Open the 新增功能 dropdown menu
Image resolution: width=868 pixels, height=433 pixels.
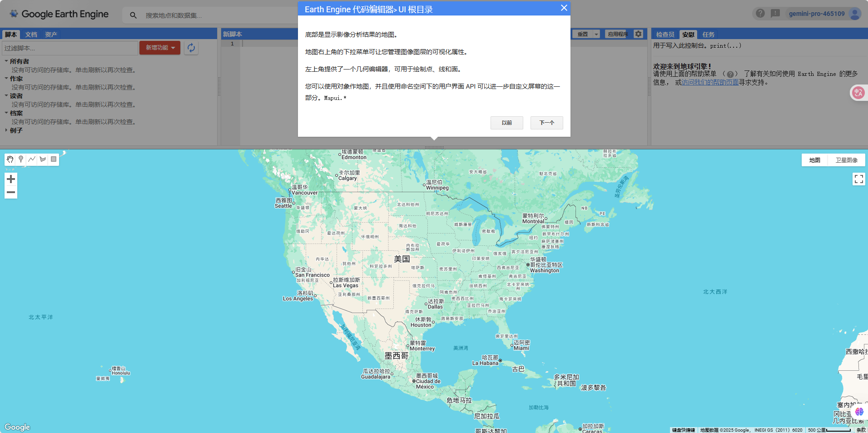159,47
